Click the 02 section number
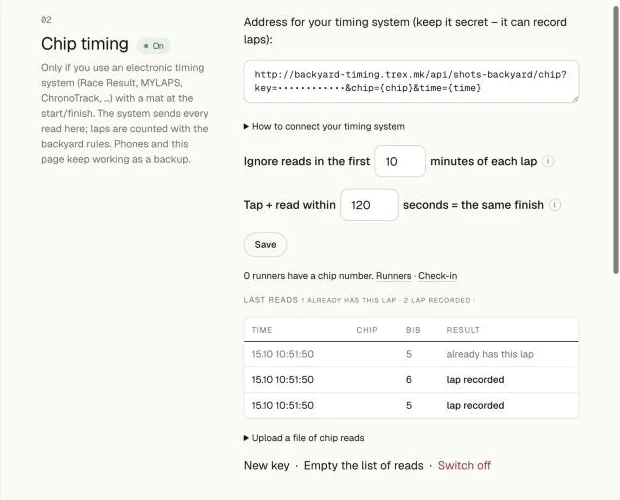The image size is (620, 500). pyautogui.click(x=46, y=20)
